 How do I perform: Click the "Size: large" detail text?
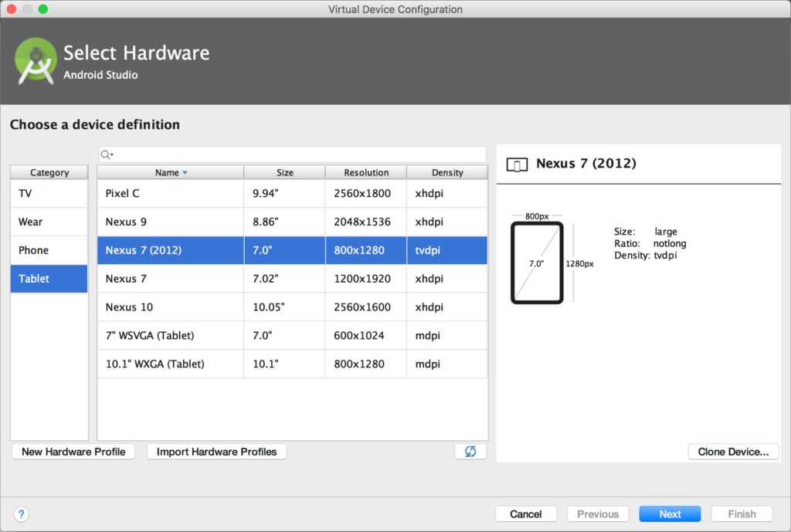pyautogui.click(x=646, y=232)
